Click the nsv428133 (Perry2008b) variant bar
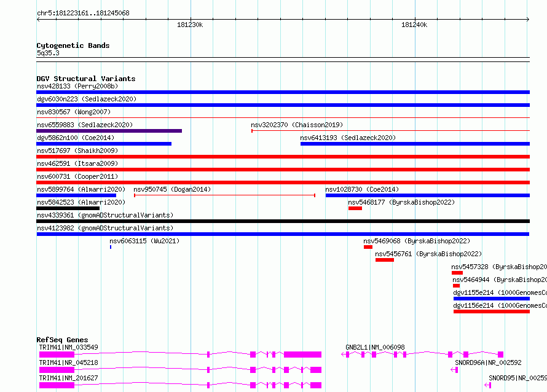This screenshot has height=392, width=547. tap(283, 92)
